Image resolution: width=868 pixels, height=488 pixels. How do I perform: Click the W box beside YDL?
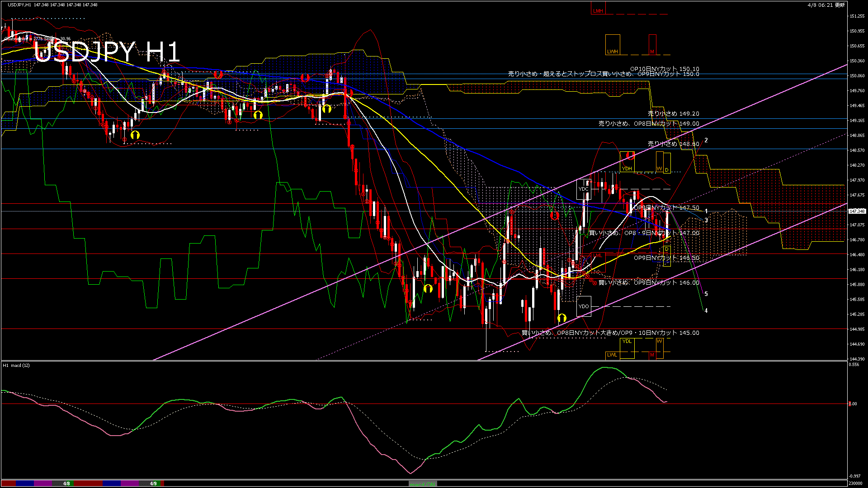(660, 348)
